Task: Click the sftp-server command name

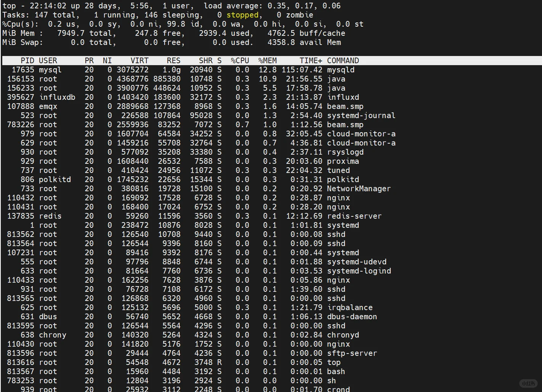Action: 352,353
